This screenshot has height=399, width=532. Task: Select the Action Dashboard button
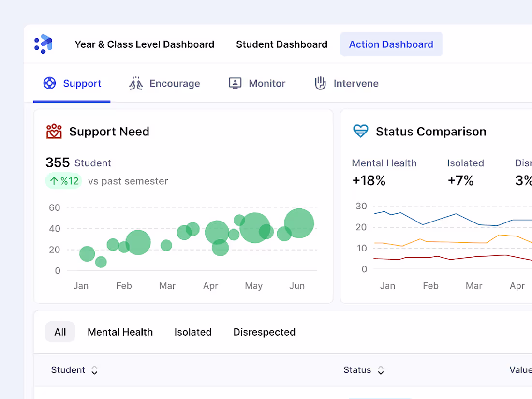[x=391, y=44]
